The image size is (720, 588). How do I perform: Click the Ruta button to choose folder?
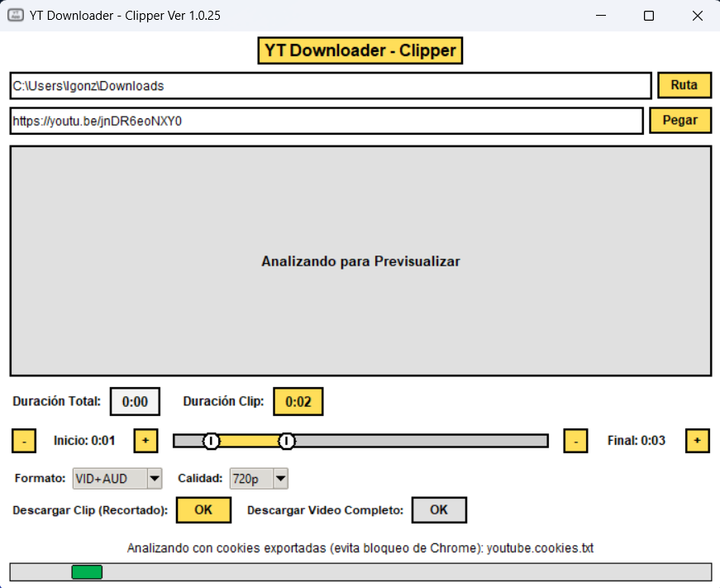click(684, 85)
